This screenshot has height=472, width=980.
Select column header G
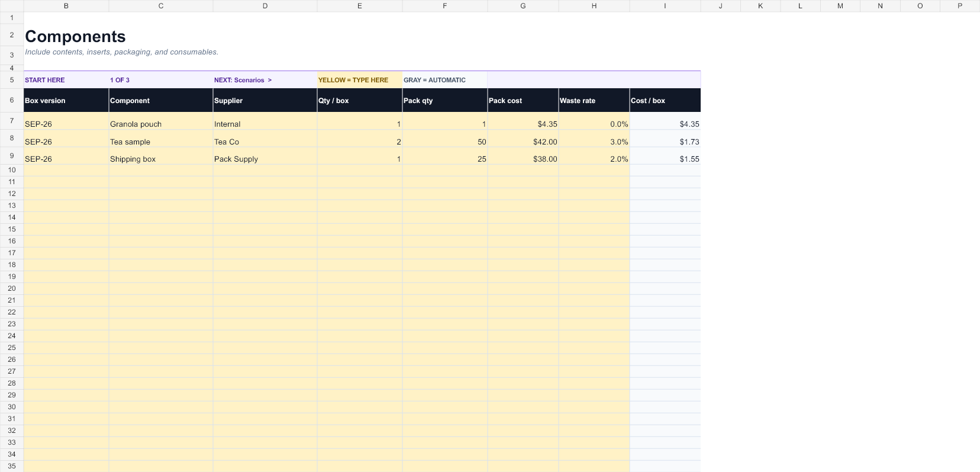click(523, 6)
